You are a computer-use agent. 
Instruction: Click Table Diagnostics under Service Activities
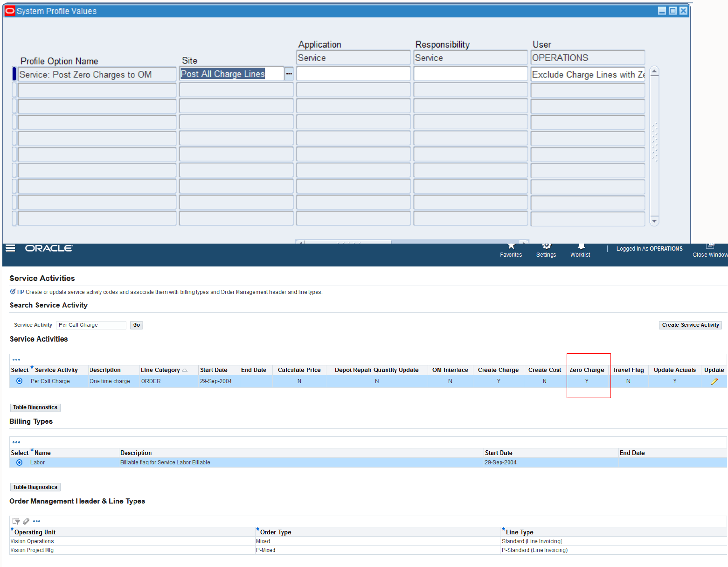[35, 407]
